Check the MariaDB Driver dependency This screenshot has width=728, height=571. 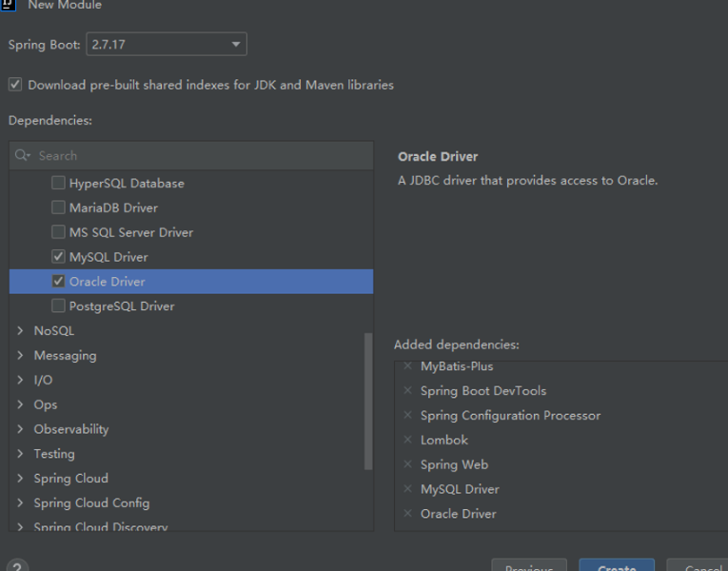59,207
